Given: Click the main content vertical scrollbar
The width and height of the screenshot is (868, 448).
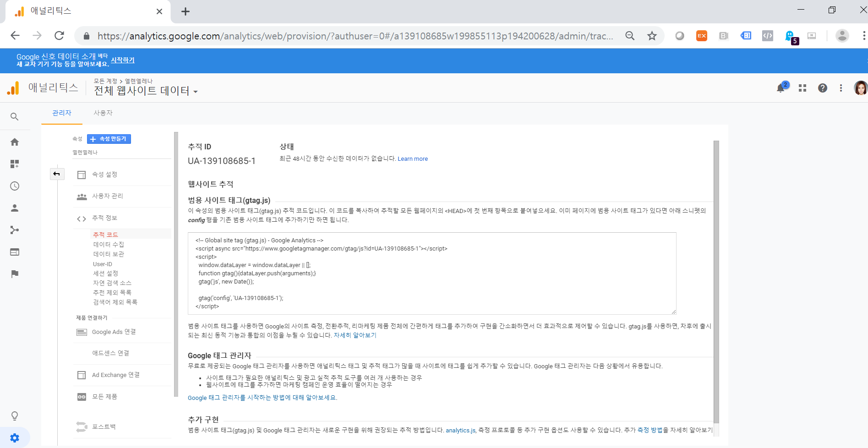Looking at the screenshot, I should [x=716, y=282].
